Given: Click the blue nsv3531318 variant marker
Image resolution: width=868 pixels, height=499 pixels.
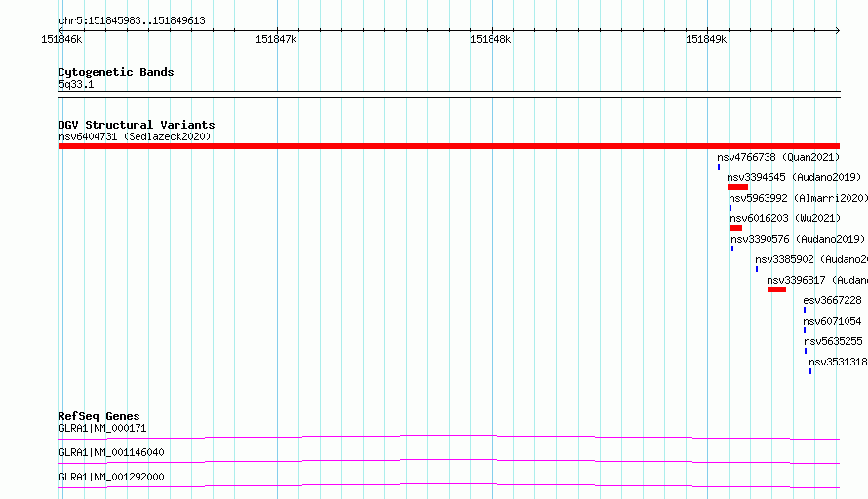Looking at the screenshot, I should click(x=810, y=371).
